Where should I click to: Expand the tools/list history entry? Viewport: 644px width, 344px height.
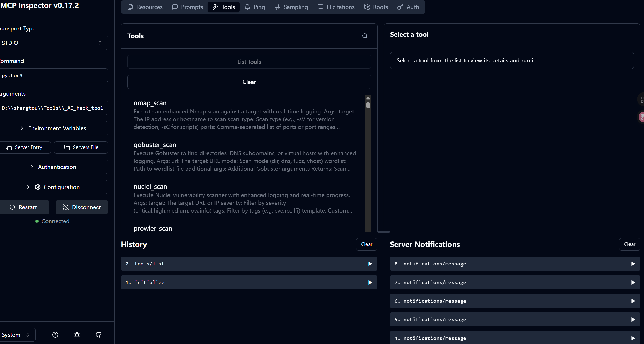coord(249,264)
